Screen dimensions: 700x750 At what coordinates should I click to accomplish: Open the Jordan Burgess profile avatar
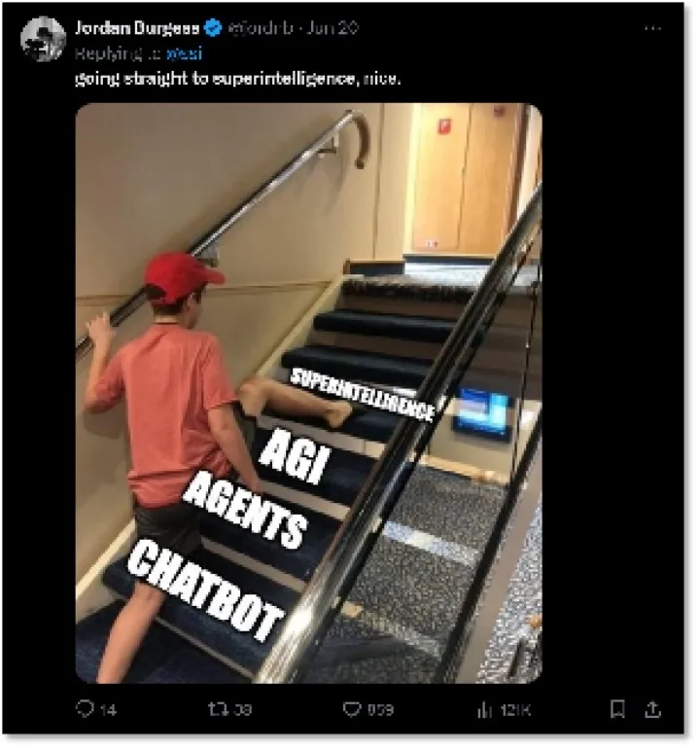pos(43,39)
